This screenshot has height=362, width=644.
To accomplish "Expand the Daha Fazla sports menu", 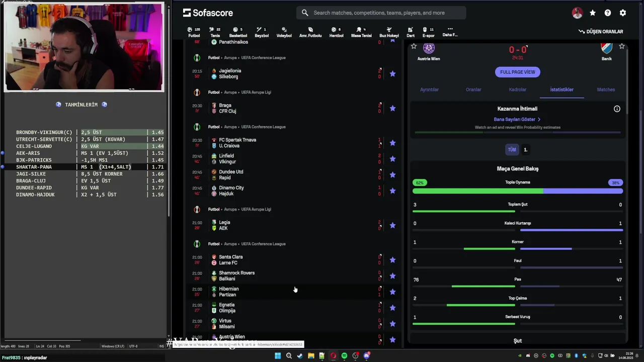I will [x=450, y=32].
